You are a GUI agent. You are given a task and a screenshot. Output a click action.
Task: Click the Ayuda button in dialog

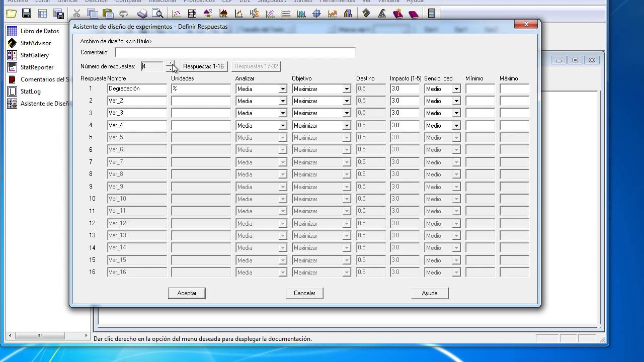coord(430,293)
